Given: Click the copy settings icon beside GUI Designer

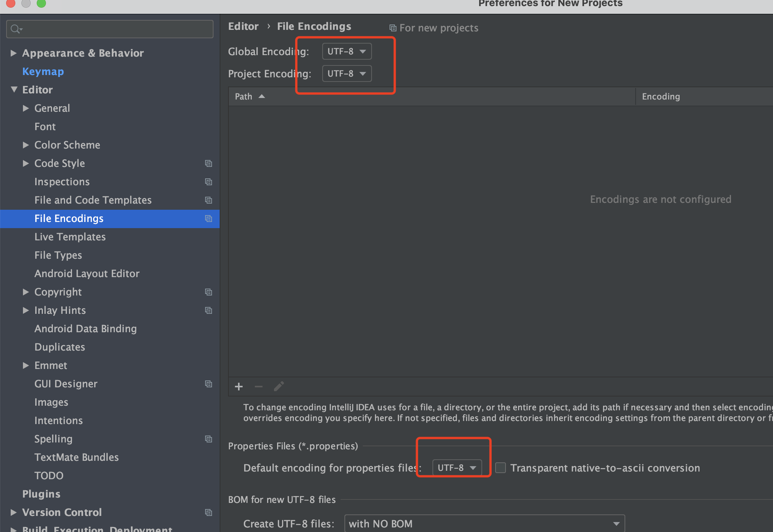Looking at the screenshot, I should point(209,384).
